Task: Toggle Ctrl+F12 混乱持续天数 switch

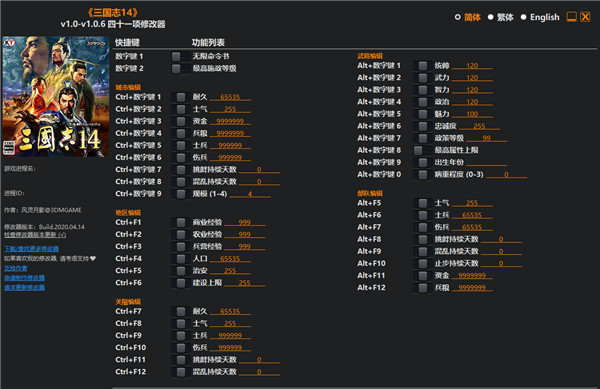Action: click(181, 372)
